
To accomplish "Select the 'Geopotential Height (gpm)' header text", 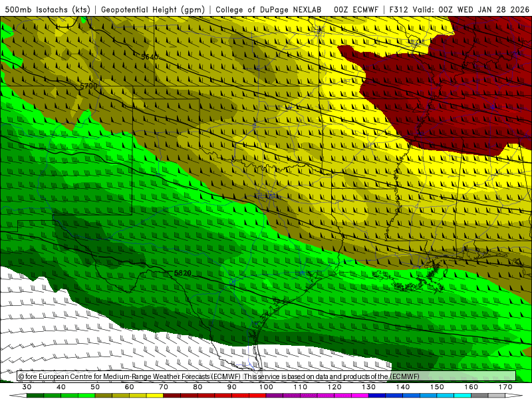I will (153, 10).
